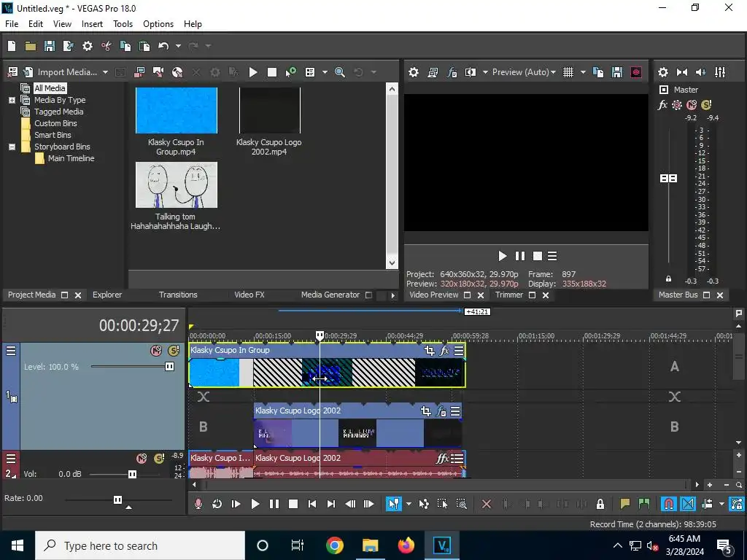Save the project with the disk icon
The image size is (747, 560).
tap(50, 46)
